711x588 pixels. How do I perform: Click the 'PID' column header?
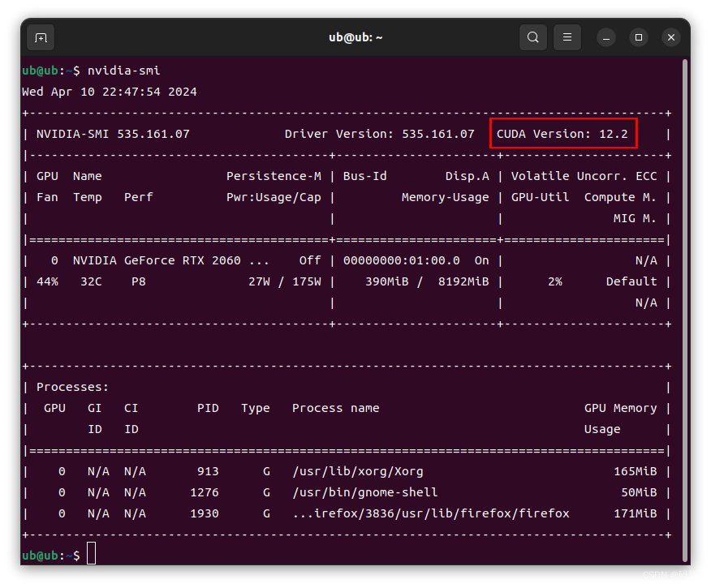click(208, 408)
